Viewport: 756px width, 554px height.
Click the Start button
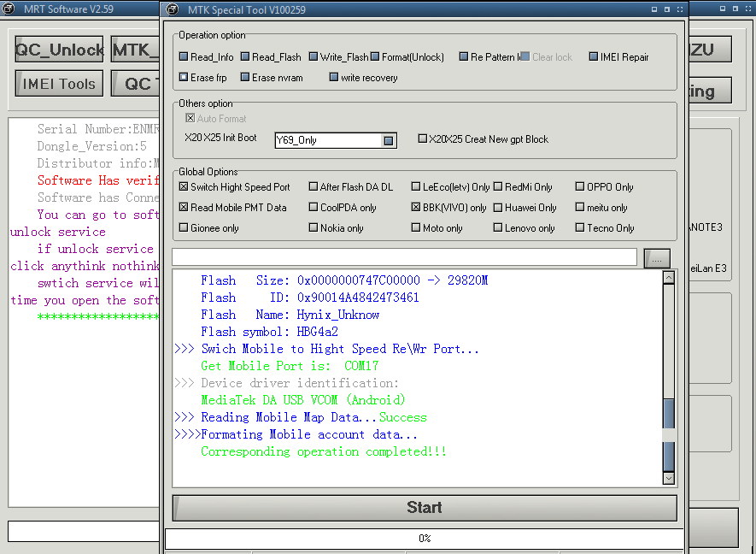425,508
